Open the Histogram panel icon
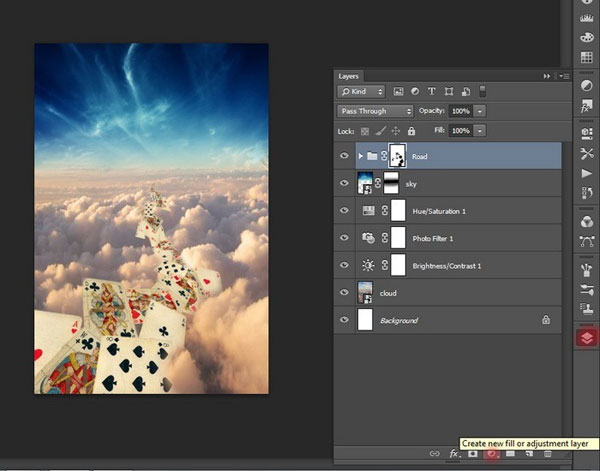Viewport: 600px width, 471px height. pos(587,18)
